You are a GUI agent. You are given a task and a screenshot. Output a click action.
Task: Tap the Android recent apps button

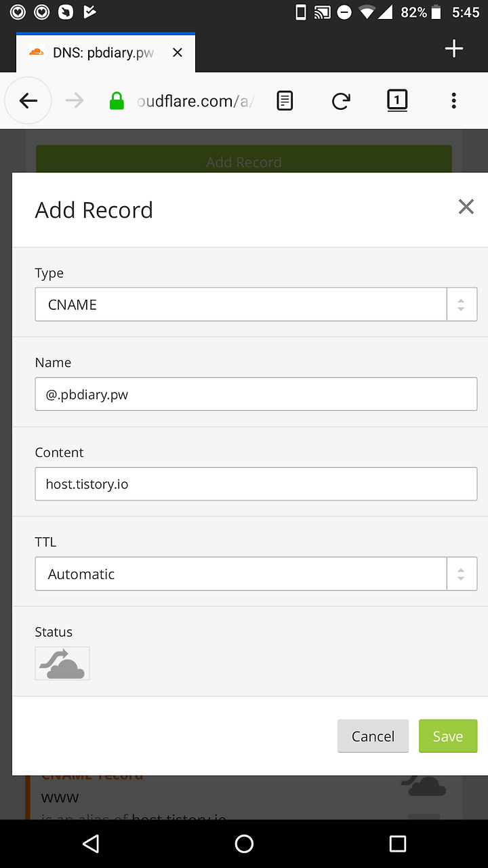397,844
